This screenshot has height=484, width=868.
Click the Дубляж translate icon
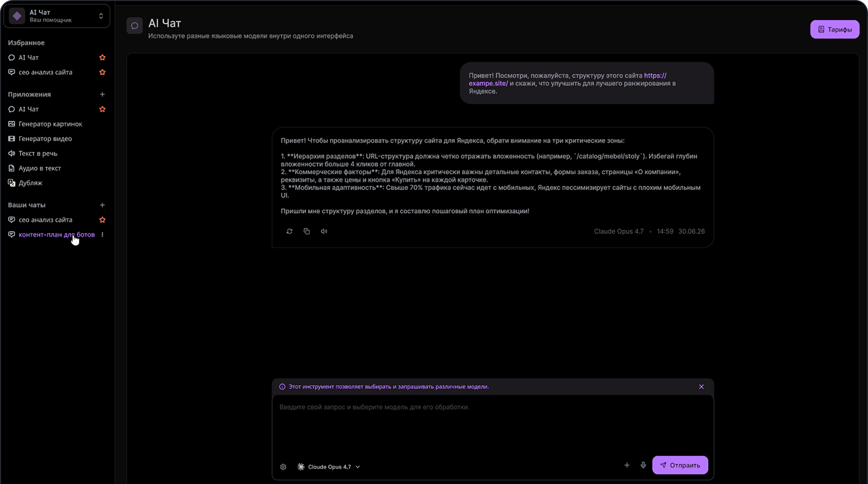pos(12,183)
